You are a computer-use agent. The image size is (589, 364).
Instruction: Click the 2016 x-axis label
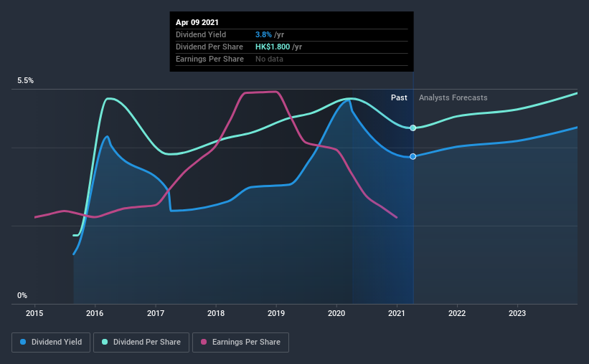(x=95, y=313)
